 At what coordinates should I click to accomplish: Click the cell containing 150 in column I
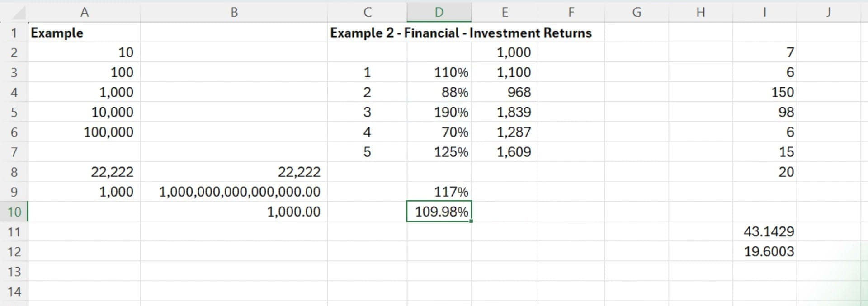[x=764, y=92]
